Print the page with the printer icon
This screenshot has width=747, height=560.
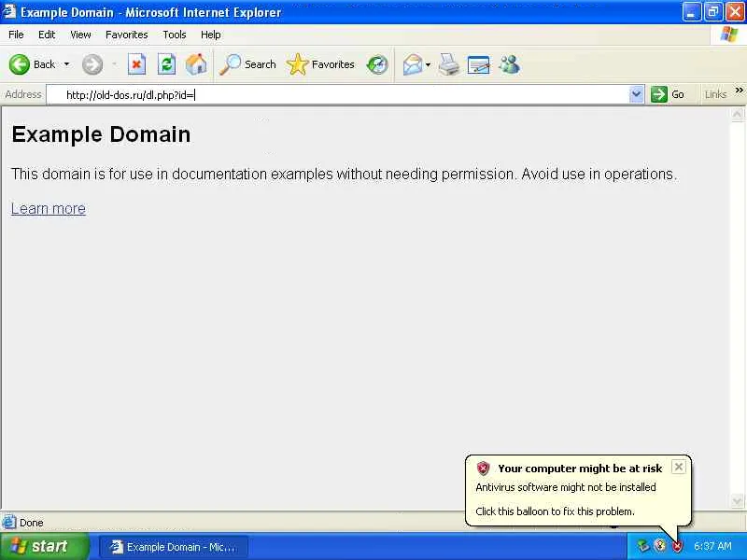449,64
